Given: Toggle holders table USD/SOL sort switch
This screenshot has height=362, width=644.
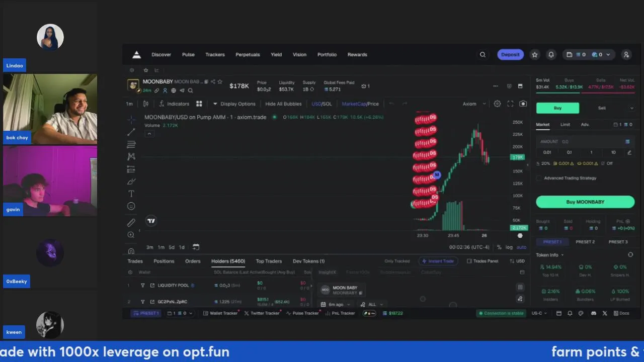Looking at the screenshot, I should (x=517, y=261).
